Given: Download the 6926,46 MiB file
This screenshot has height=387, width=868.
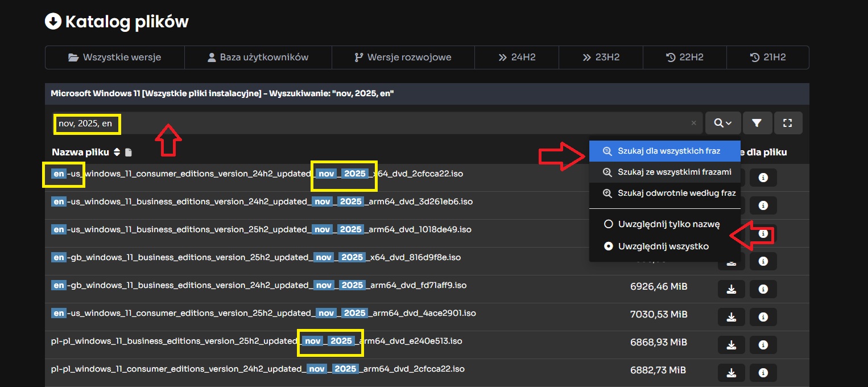Looking at the screenshot, I should tap(731, 289).
